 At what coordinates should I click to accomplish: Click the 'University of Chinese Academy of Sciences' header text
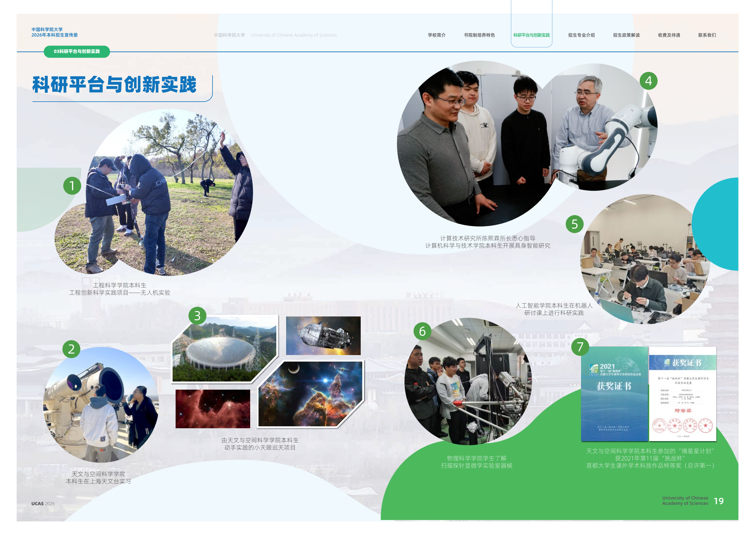294,35
